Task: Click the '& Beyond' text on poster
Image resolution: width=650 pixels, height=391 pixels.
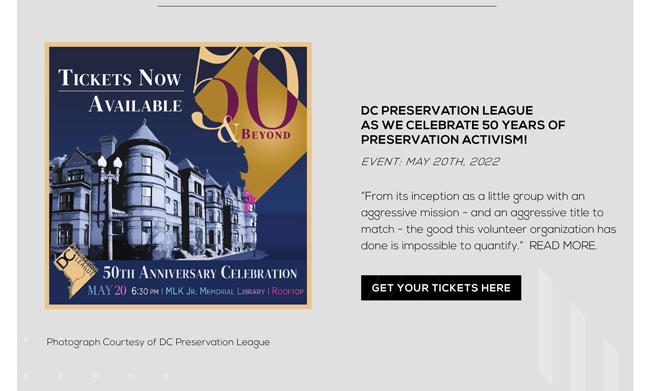Action: tap(254, 131)
